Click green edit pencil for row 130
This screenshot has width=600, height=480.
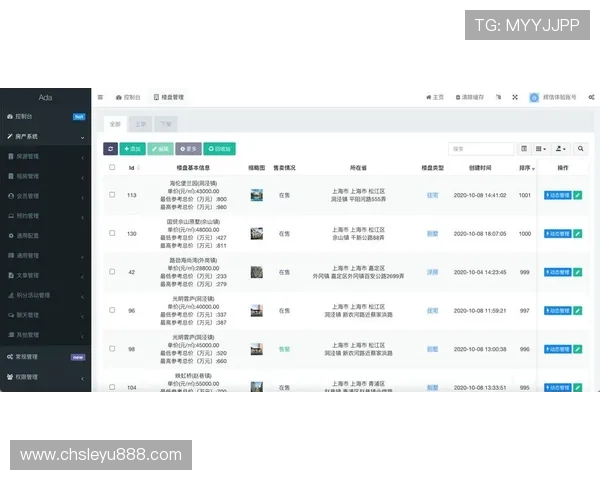578,233
